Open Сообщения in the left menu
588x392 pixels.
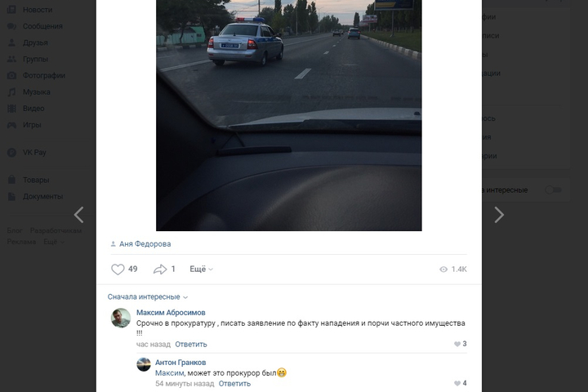pos(42,26)
